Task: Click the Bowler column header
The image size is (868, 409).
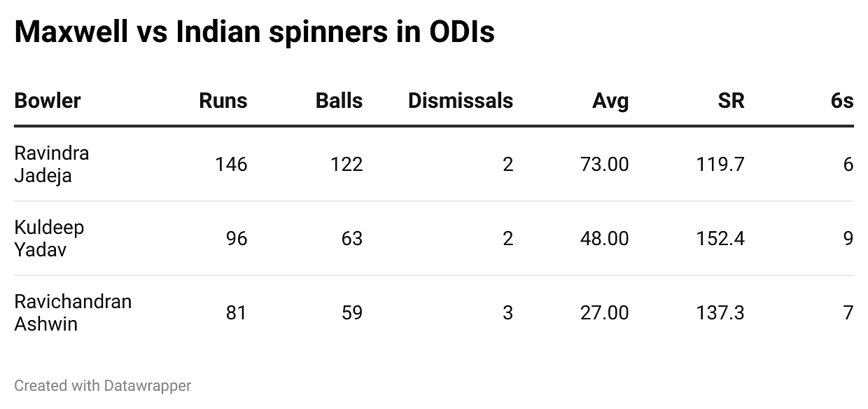Action: coord(48,101)
